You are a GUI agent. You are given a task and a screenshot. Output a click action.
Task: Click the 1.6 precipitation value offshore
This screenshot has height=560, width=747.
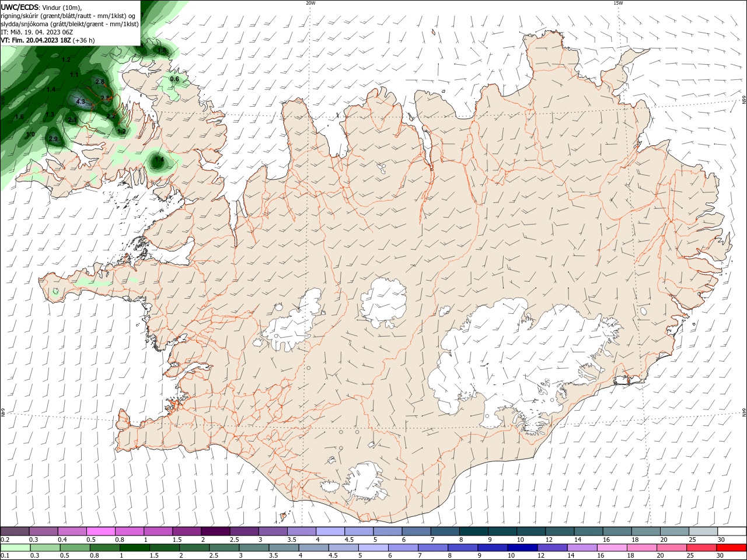19,117
